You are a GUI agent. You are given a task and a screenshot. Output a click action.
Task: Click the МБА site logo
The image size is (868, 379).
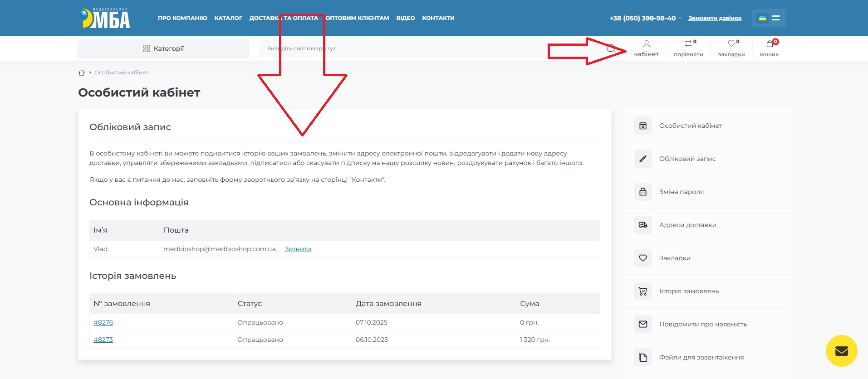point(105,18)
